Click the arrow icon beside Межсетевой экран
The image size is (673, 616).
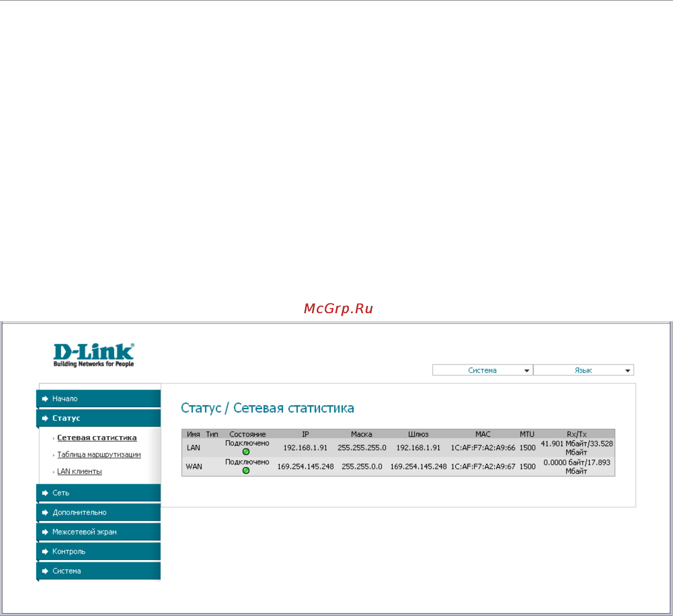pyautogui.click(x=45, y=532)
